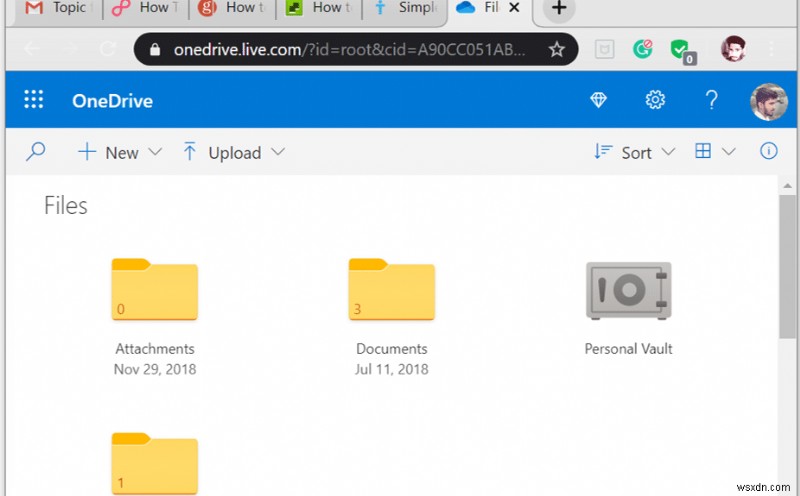
Task: Click the site lock icon
Action: (155, 49)
